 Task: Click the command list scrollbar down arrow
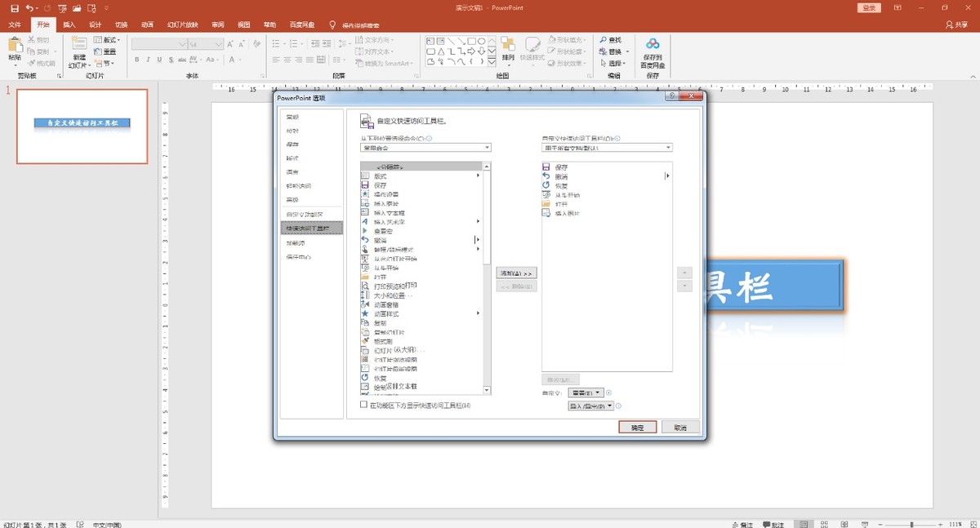point(487,390)
